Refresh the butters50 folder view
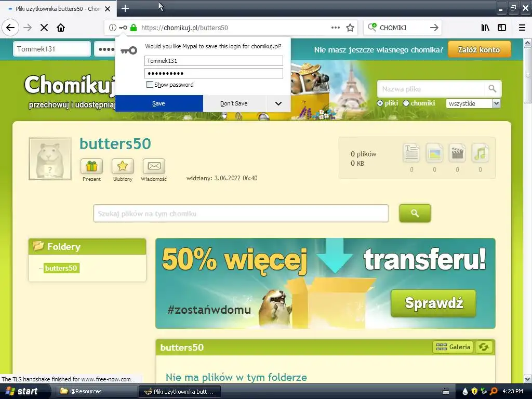 (484, 347)
